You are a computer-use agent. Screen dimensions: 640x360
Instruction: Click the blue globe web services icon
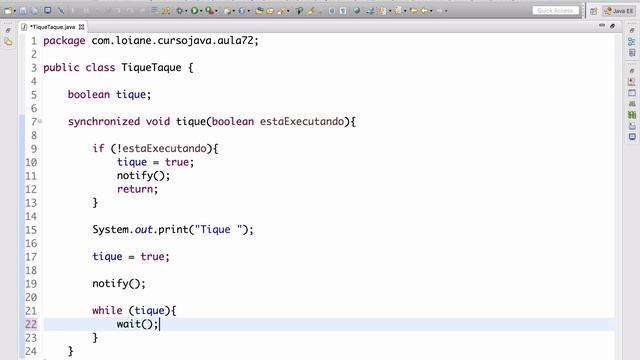coord(242,11)
